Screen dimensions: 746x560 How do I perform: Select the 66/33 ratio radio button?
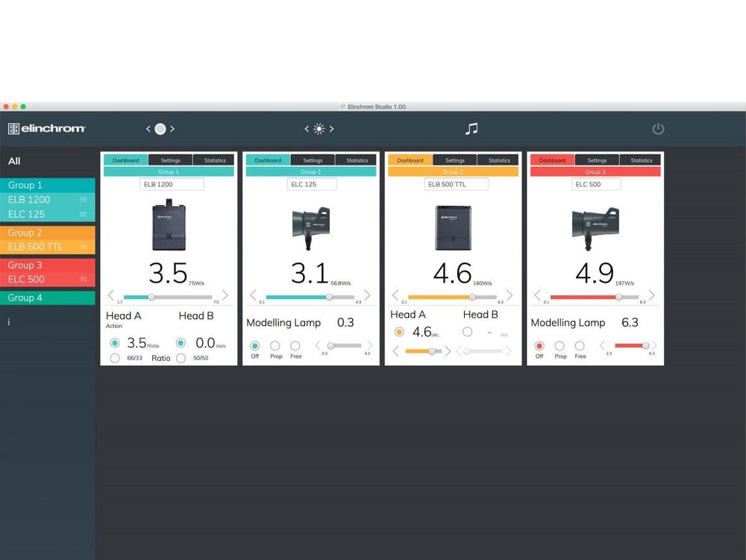pos(115,358)
